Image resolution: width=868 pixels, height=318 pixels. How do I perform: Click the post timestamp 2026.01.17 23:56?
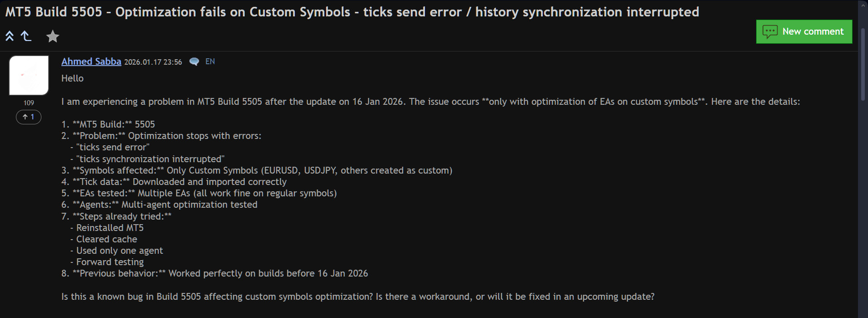click(153, 62)
